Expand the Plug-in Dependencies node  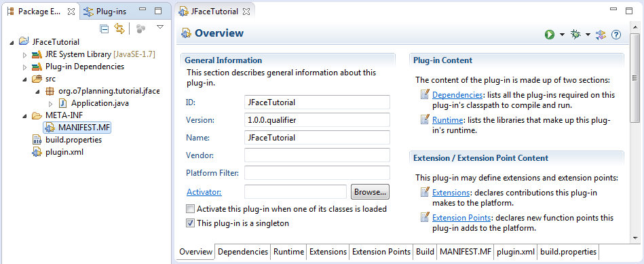click(24, 67)
